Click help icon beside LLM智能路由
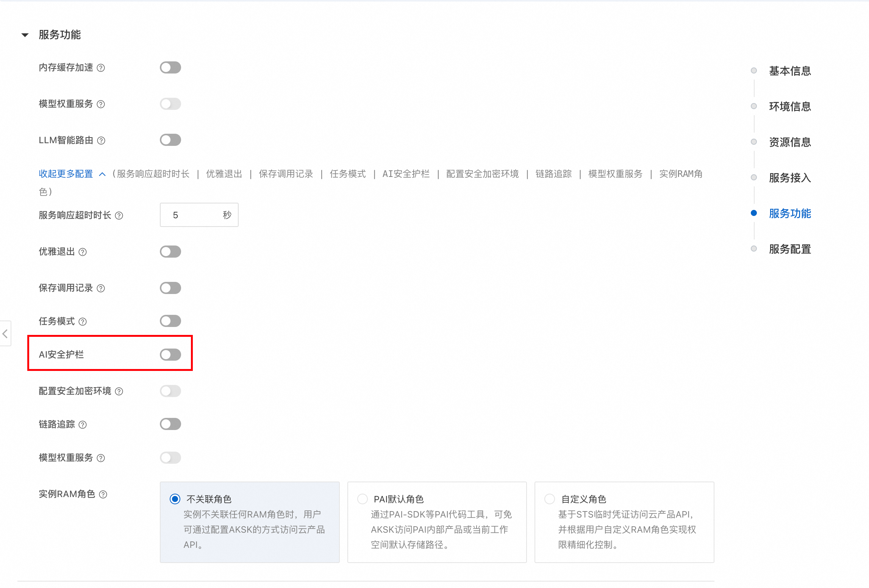 [x=101, y=141]
